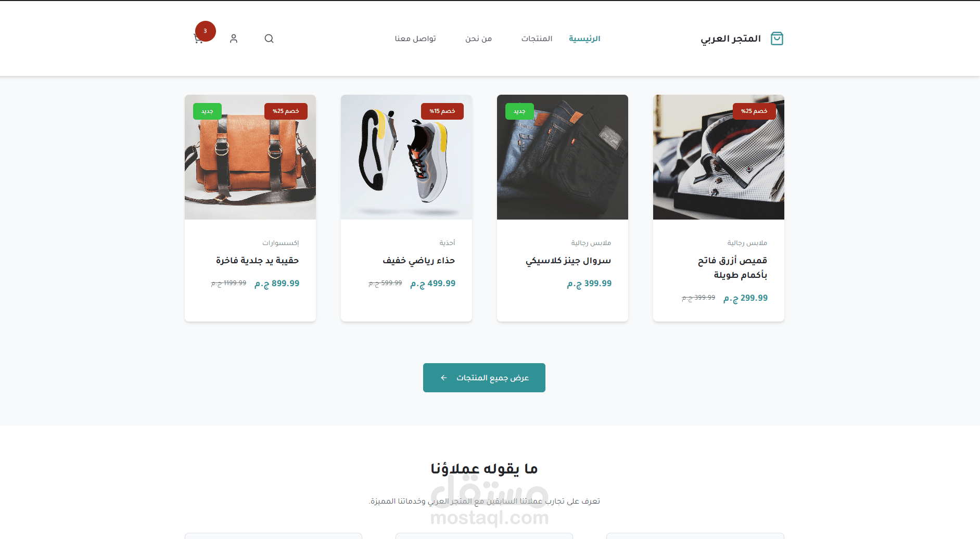Click the search magnifier icon
Viewport: 980px width, 539px height.
[269, 38]
